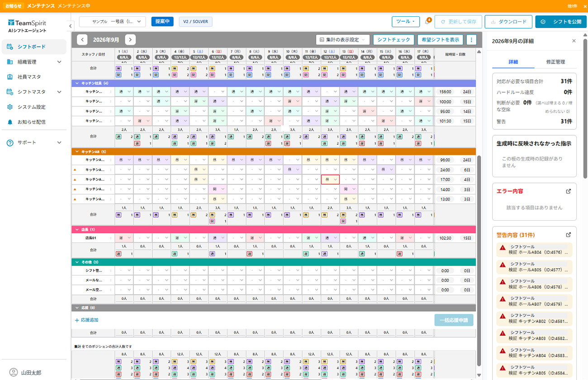Go to previous month arrow

pos(82,39)
